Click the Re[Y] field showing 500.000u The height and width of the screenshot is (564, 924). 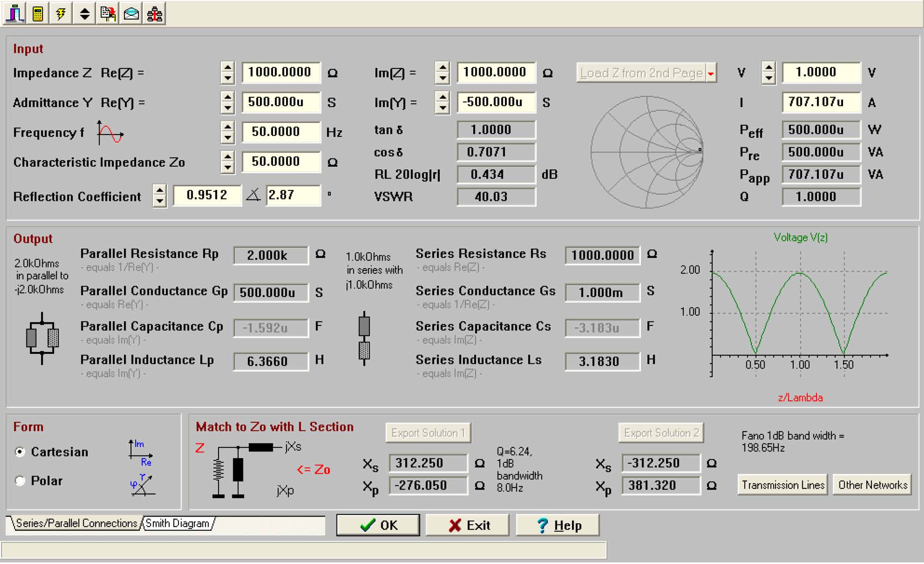(281, 102)
